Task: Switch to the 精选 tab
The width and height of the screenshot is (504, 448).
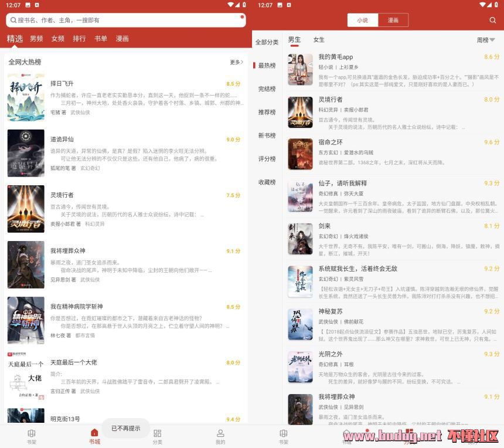Action: [x=15, y=39]
